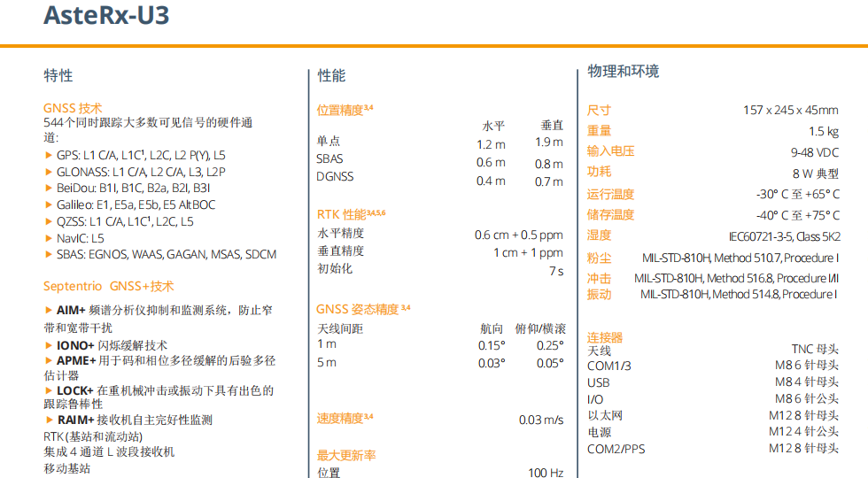Click the 以太网 connector value M12 8 针母头

pyautogui.click(x=803, y=415)
